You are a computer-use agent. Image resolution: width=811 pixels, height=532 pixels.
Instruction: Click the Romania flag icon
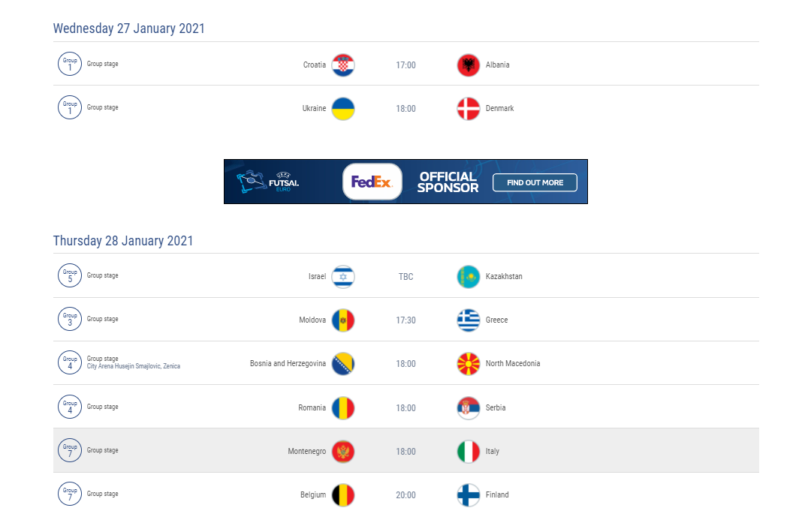pyautogui.click(x=343, y=408)
